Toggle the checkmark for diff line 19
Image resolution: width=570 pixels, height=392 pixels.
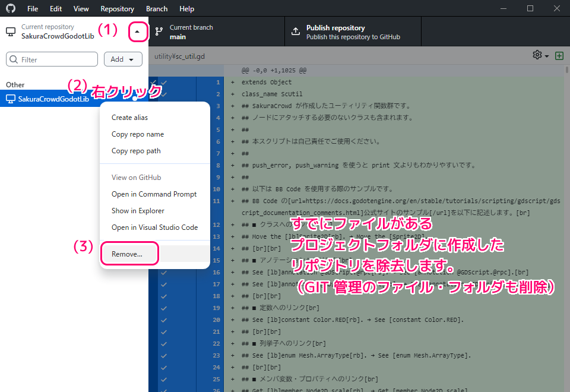[x=164, y=308]
